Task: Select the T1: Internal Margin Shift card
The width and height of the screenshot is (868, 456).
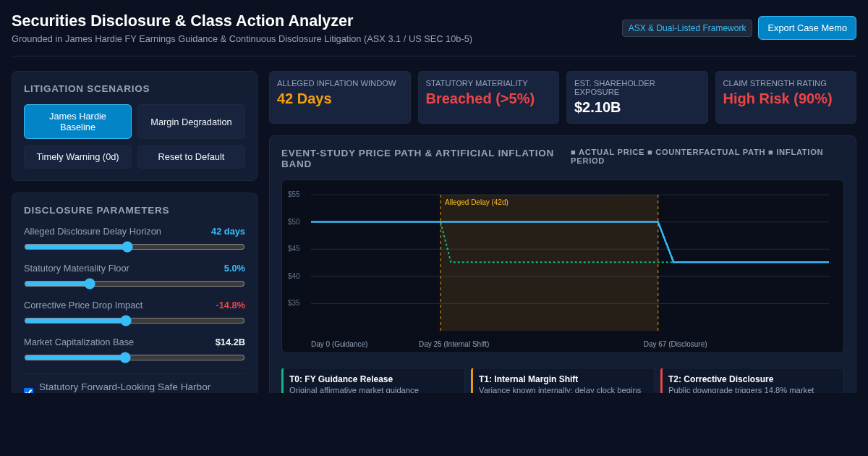Action: click(x=563, y=381)
